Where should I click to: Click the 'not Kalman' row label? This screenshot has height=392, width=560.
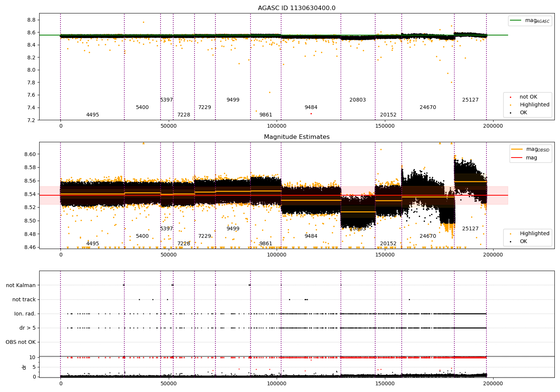pyautogui.click(x=21, y=286)
